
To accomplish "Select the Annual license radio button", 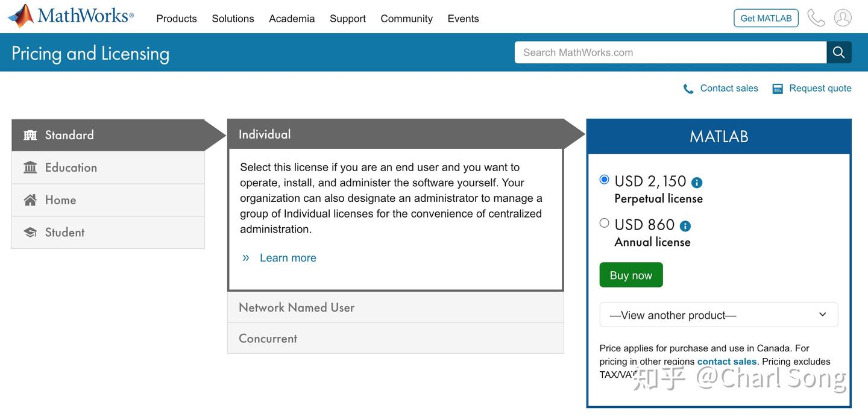I will click(x=605, y=223).
